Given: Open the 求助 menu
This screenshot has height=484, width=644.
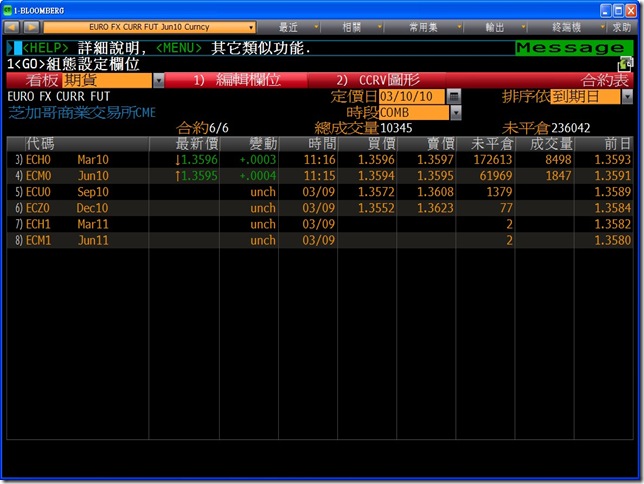Looking at the screenshot, I should (621, 28).
